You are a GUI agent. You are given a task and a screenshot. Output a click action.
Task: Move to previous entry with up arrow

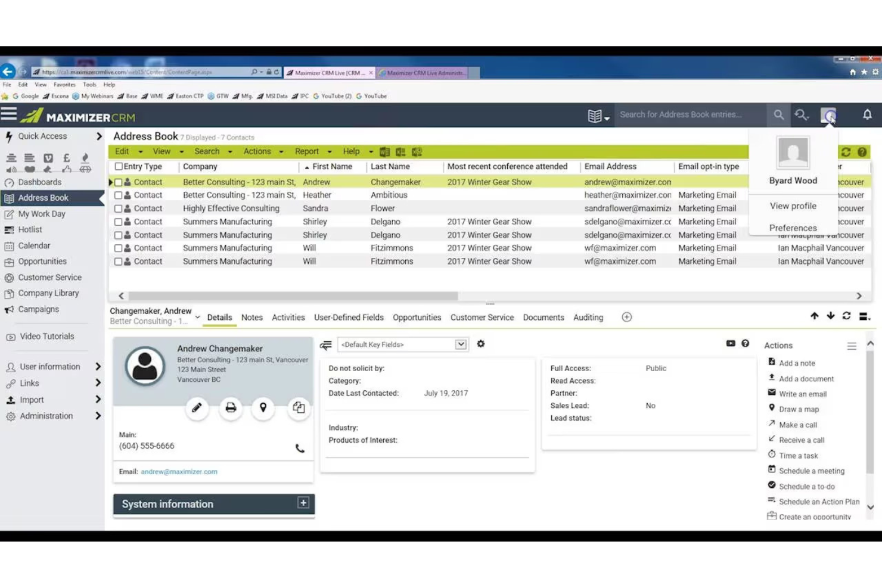[x=814, y=316]
